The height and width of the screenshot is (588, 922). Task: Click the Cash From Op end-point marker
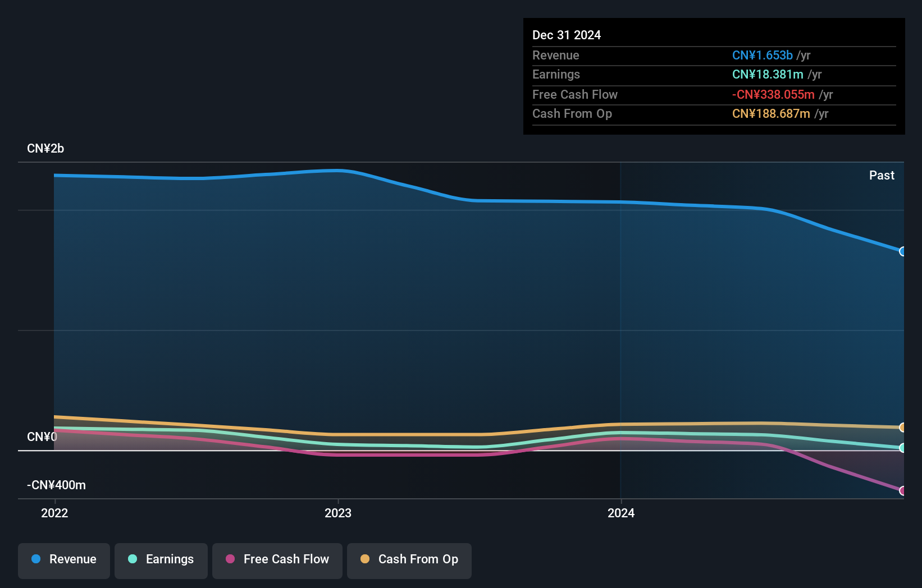(902, 428)
